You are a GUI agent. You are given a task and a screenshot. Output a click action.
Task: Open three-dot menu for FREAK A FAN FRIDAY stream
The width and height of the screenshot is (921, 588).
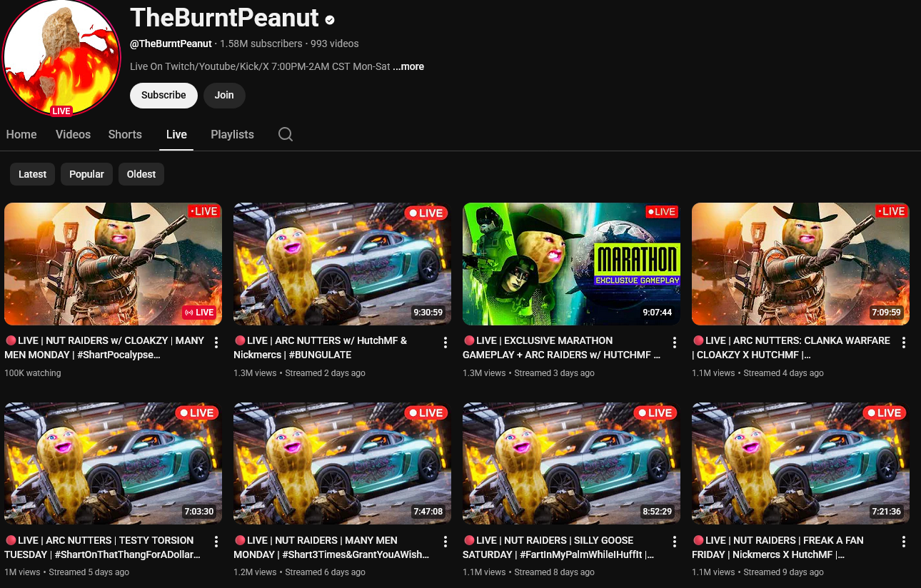coord(904,542)
